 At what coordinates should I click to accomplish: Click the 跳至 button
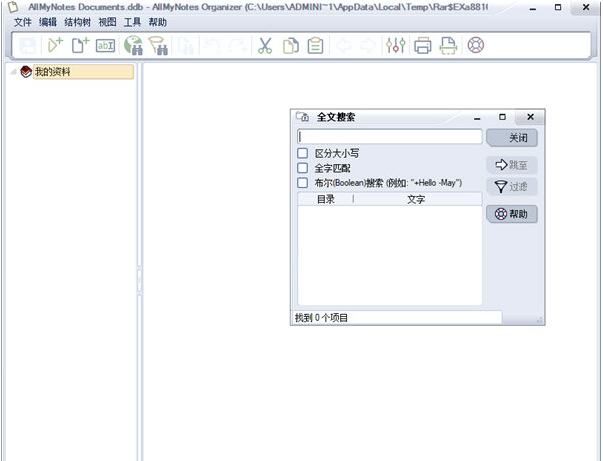tap(512, 165)
